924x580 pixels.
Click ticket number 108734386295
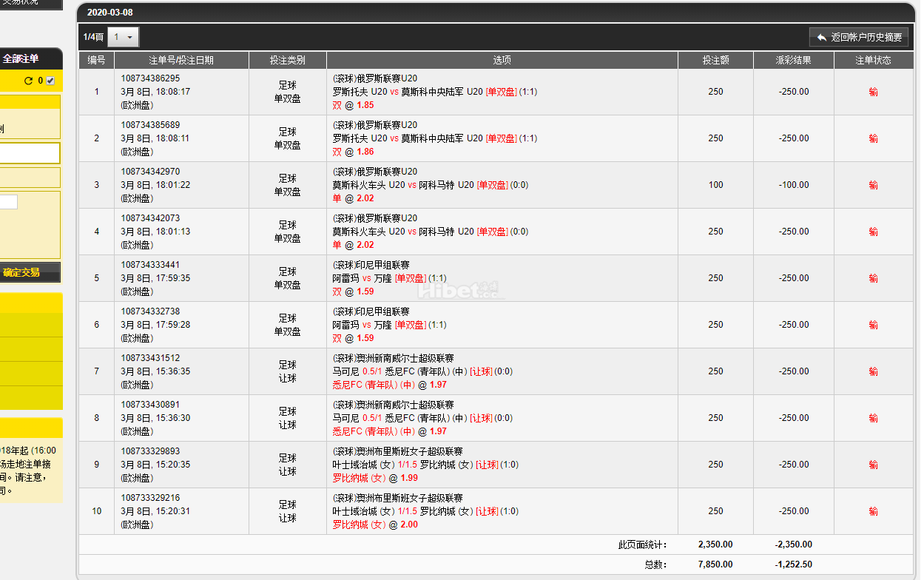click(x=150, y=78)
